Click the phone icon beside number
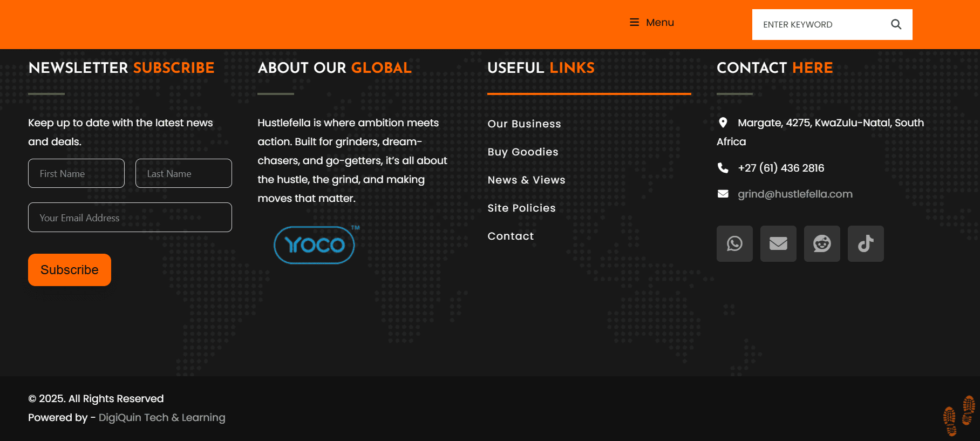 (723, 168)
